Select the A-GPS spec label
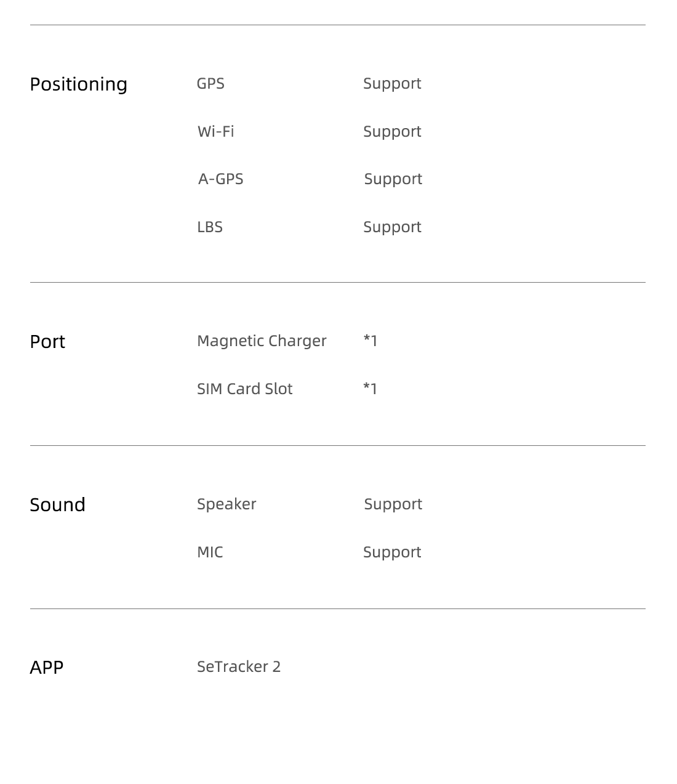677x784 pixels. tap(221, 179)
